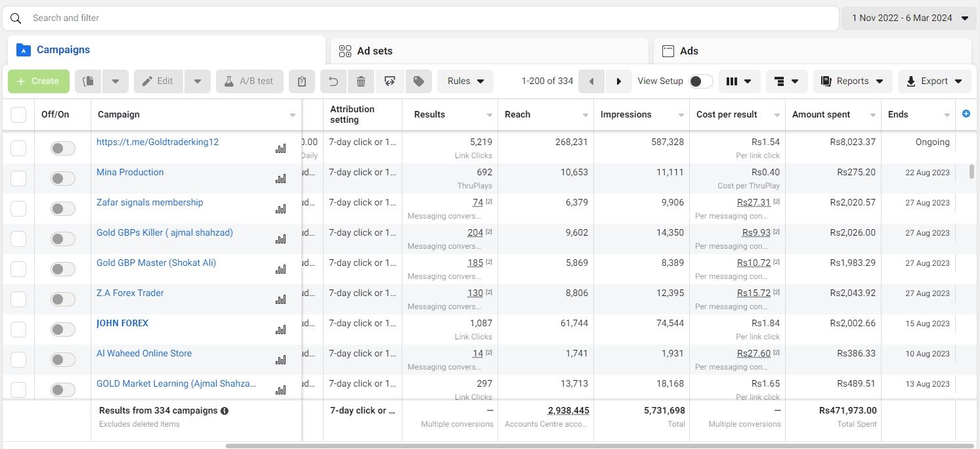Screen dimensions: 980x449
Task: Click the delete trash icon
Action: point(360,81)
